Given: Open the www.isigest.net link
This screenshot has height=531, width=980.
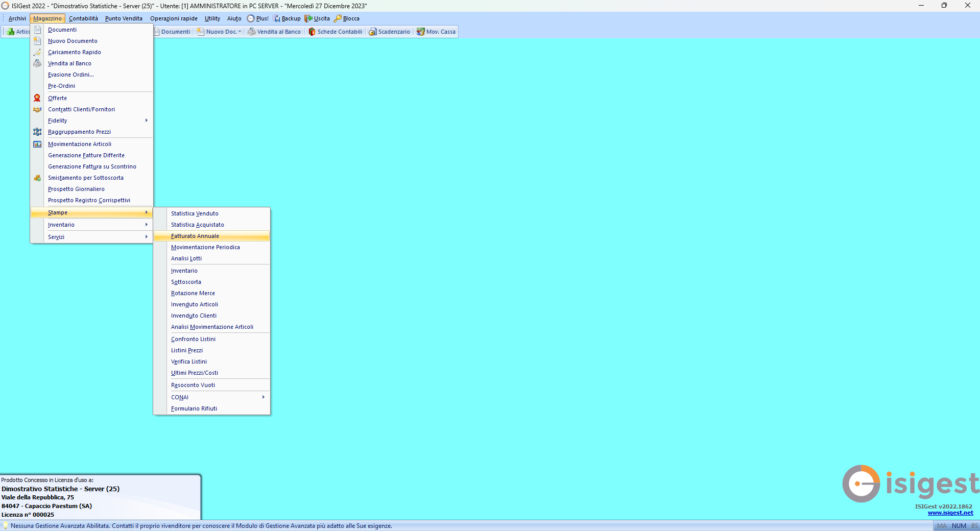Looking at the screenshot, I should click(950, 513).
